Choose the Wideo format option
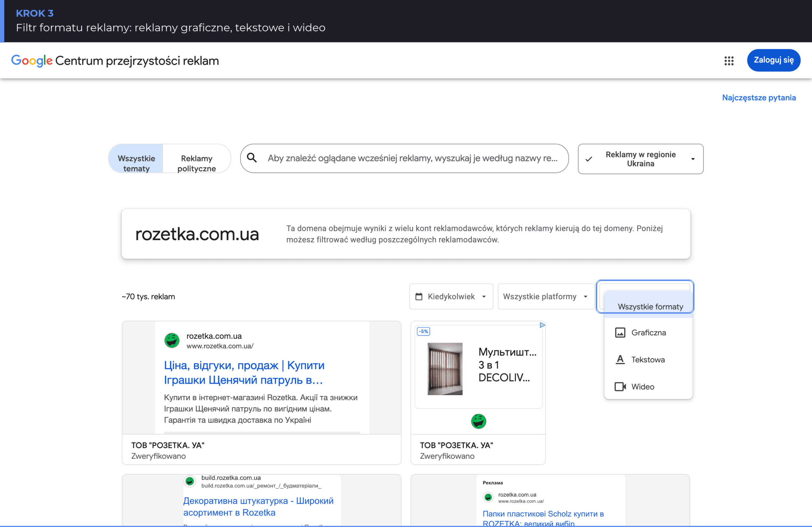 click(x=648, y=387)
